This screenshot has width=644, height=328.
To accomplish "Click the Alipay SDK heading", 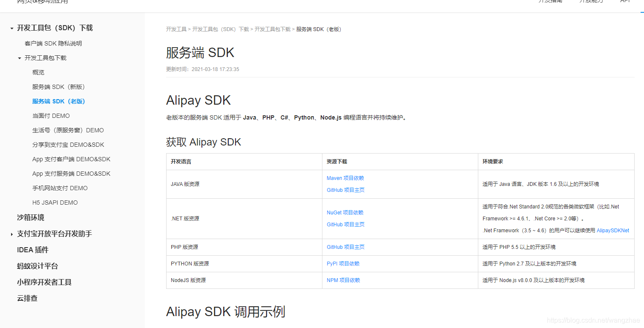I will (198, 100).
